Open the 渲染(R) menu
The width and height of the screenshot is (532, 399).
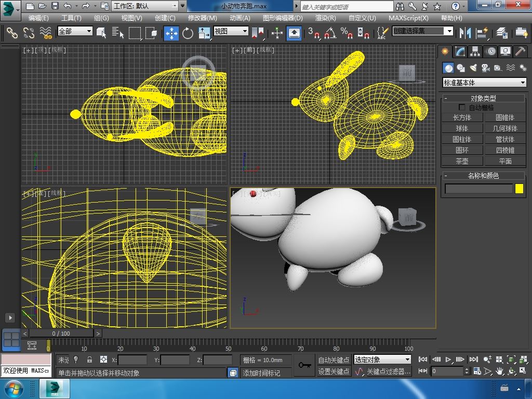(325, 18)
